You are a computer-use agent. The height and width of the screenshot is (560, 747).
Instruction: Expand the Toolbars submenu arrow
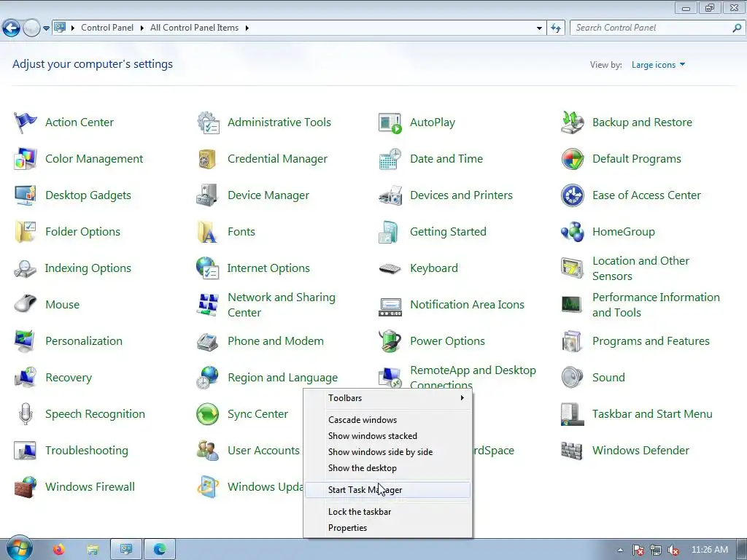pyautogui.click(x=462, y=398)
